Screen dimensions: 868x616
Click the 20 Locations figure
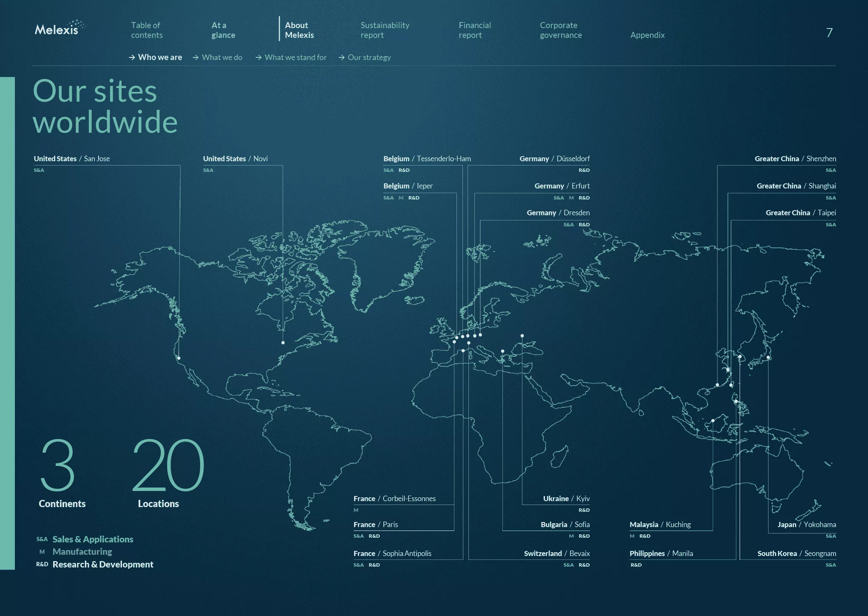[x=168, y=473]
